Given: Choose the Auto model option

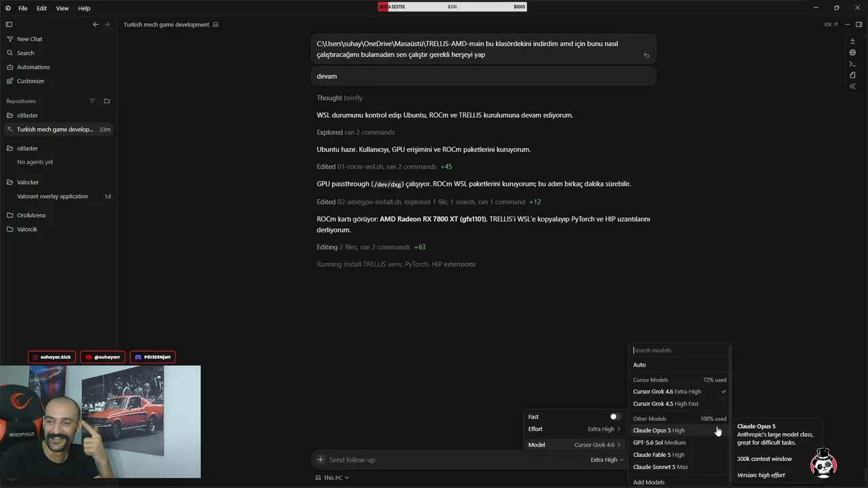Looking at the screenshot, I should pos(679,365).
